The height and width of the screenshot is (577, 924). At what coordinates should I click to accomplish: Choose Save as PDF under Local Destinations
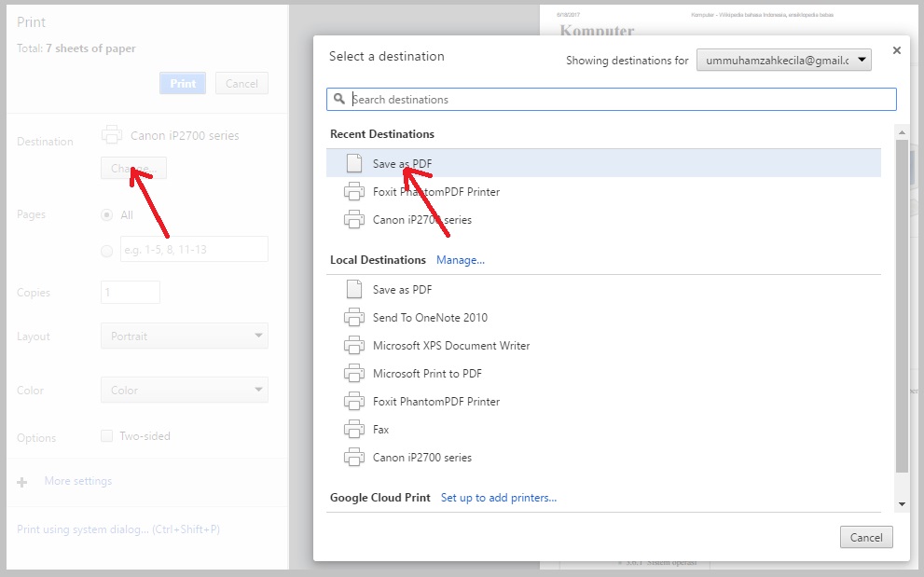coord(402,290)
